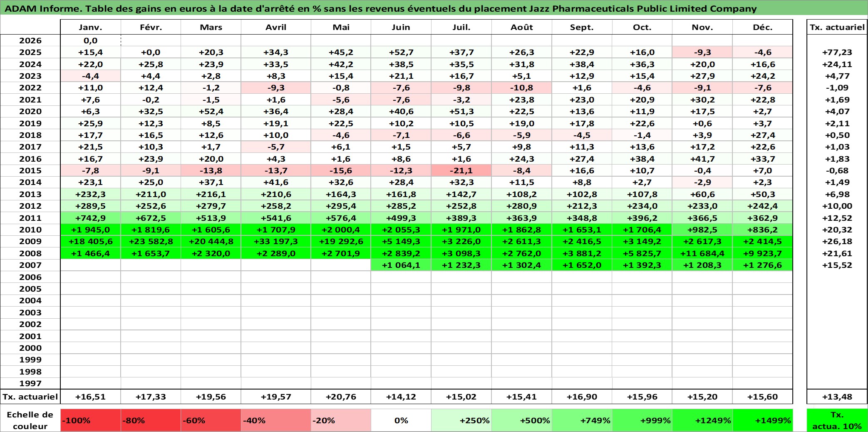Click the -1,09 actuarial rate for 2022

pos(837,87)
